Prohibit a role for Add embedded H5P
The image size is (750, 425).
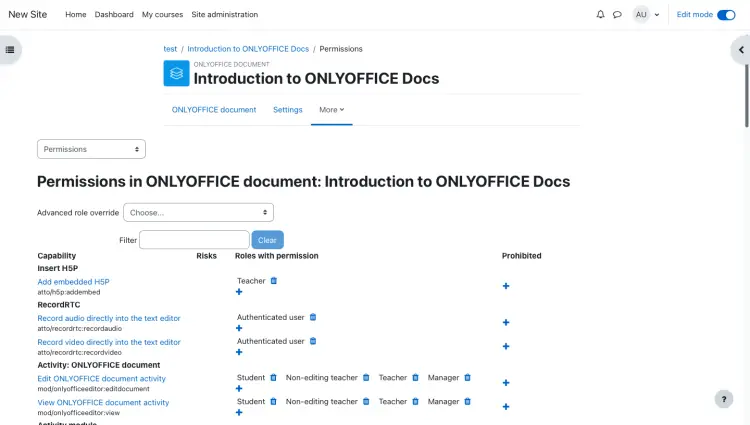(x=506, y=286)
